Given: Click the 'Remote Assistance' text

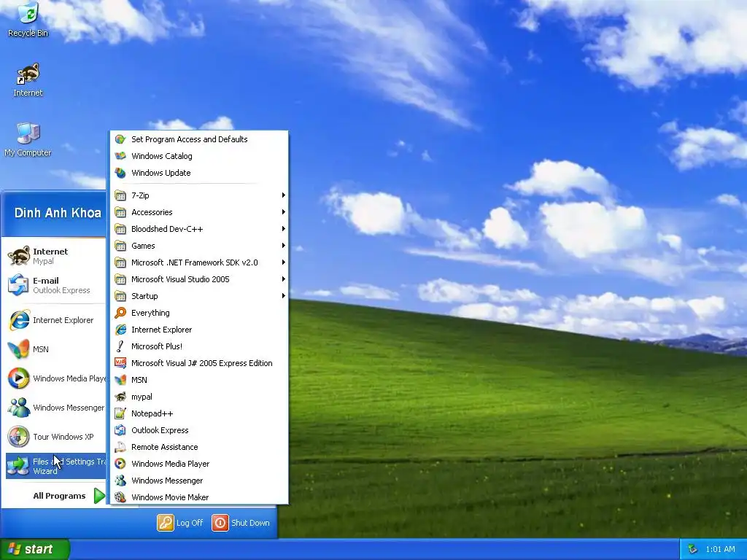Looking at the screenshot, I should tap(164, 447).
